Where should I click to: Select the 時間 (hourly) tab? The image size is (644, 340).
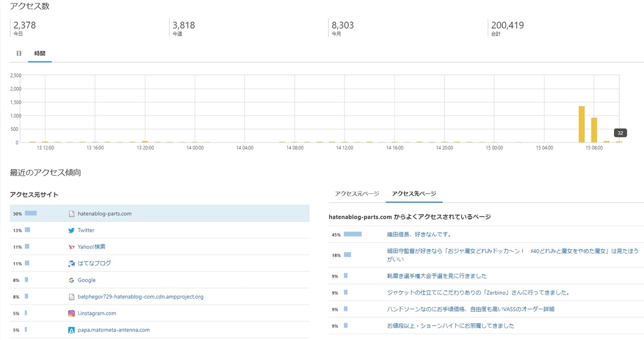tap(40, 54)
